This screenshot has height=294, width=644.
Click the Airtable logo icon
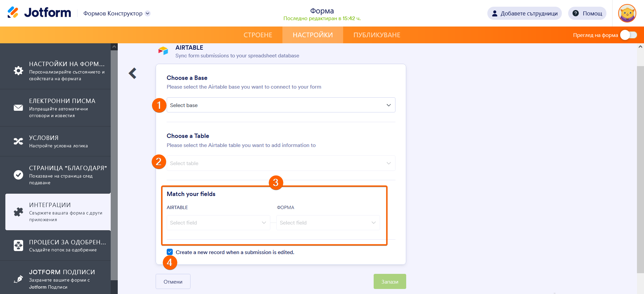163,51
